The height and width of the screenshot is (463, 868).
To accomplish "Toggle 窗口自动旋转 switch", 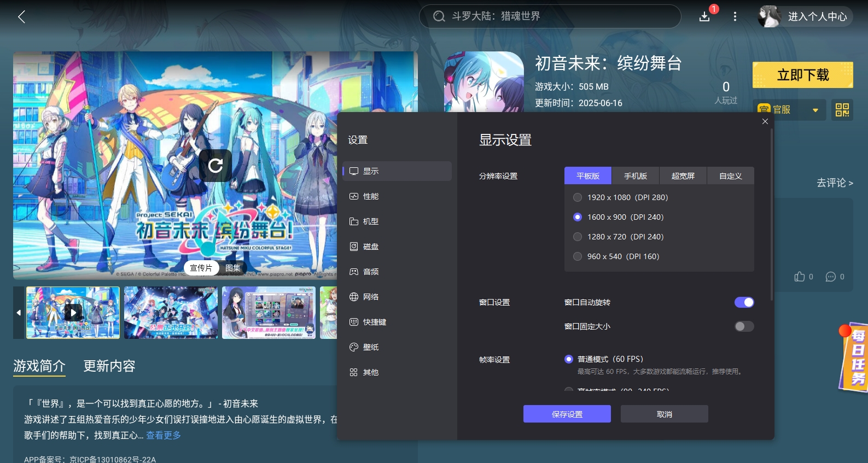I will pos(744,302).
